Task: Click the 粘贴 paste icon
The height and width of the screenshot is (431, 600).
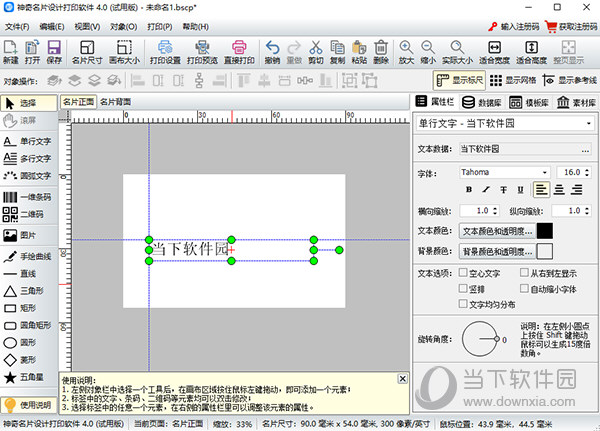Action: pos(359,52)
